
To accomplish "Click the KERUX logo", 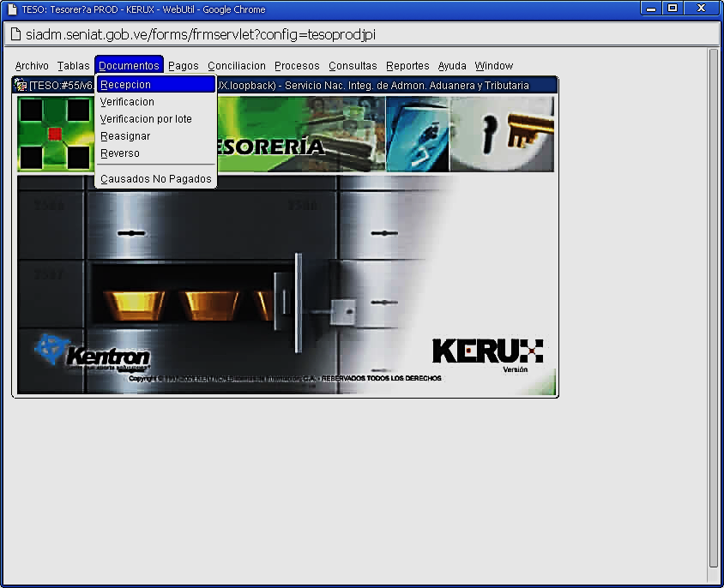I will tap(487, 351).
